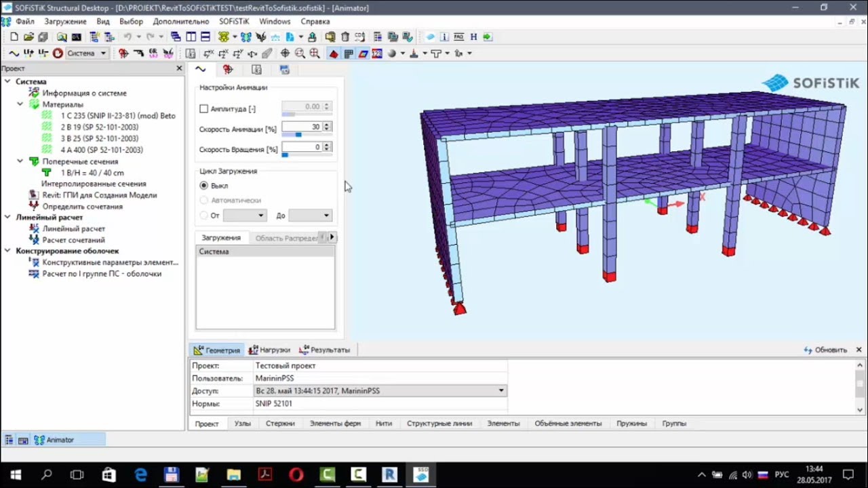Switch to Область Распределения tab

tap(285, 238)
